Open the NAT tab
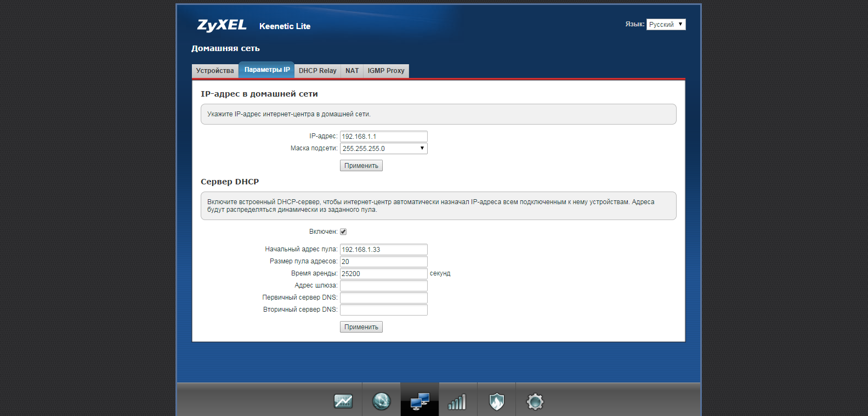 pyautogui.click(x=352, y=71)
